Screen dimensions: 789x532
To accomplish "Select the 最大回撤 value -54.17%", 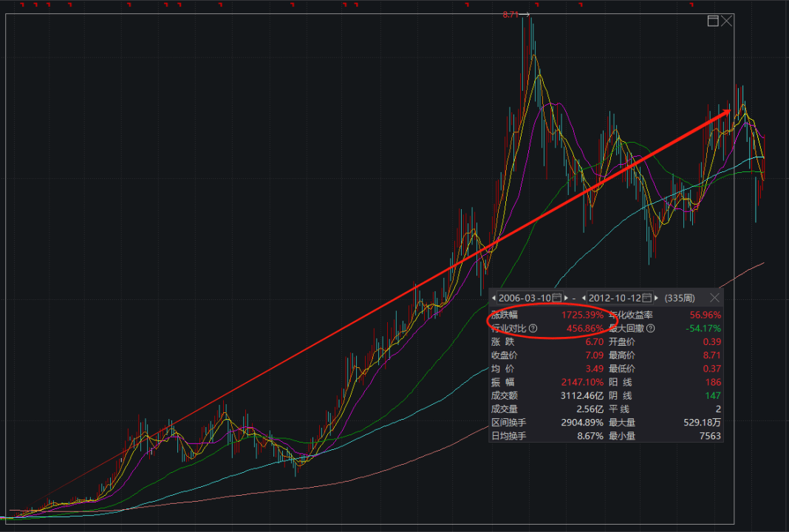I will pos(703,329).
